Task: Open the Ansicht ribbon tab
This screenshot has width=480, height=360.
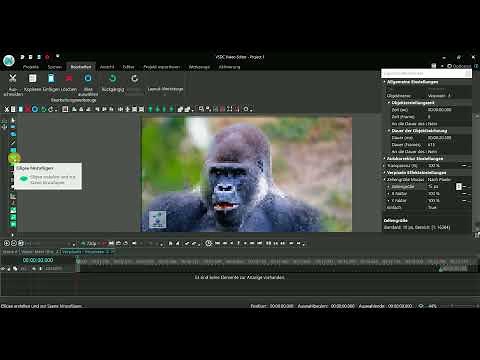Action: click(107, 67)
